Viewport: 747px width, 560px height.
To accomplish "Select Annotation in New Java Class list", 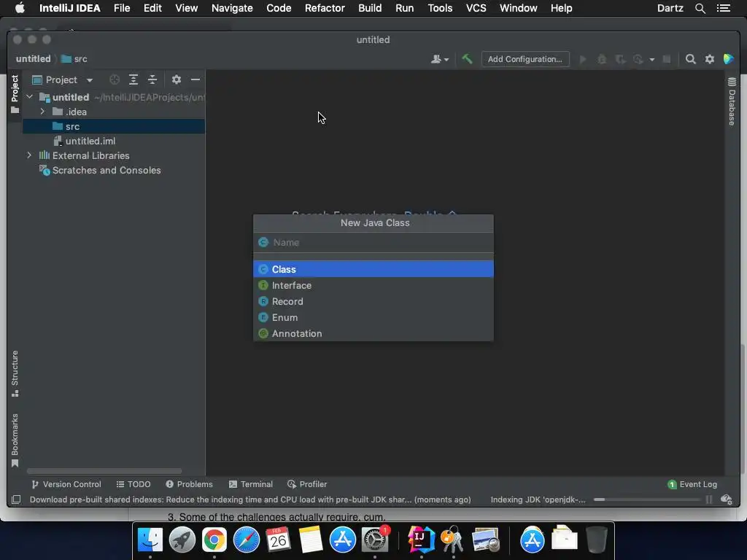I will (373, 333).
